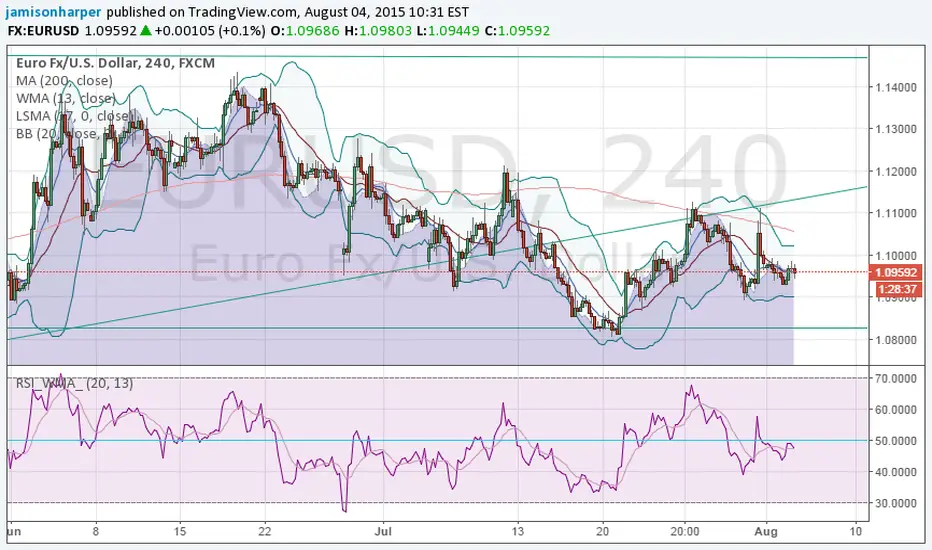Select the 1.11000 price axis label
This screenshot has width=932, height=550.
pos(896,213)
